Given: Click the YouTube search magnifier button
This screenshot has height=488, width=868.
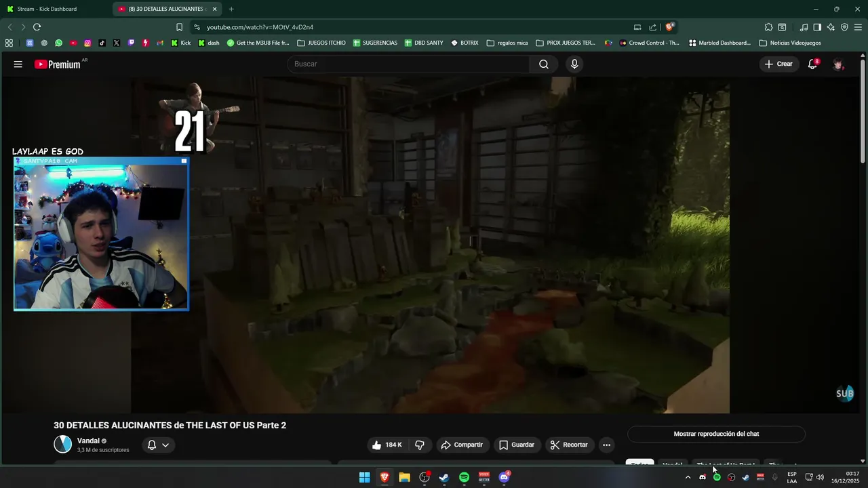Looking at the screenshot, I should point(544,64).
